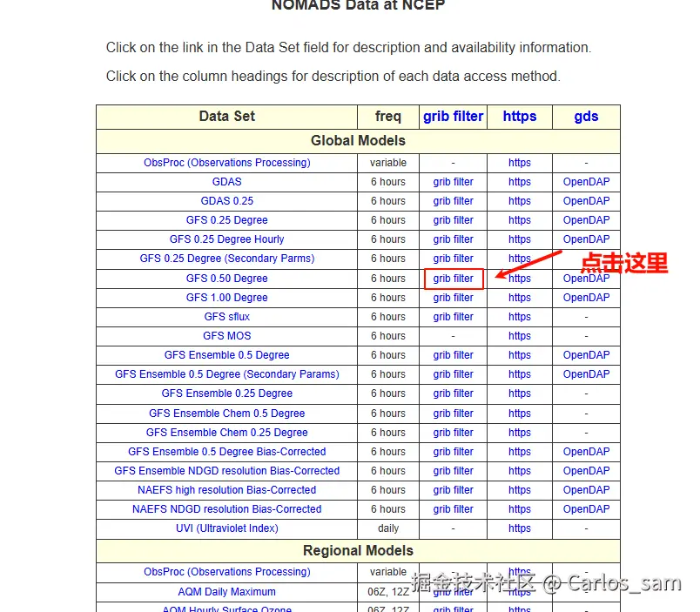The image size is (700, 612).
Task: Click https link for GFS 0.25 Degree
Action: [x=520, y=220]
